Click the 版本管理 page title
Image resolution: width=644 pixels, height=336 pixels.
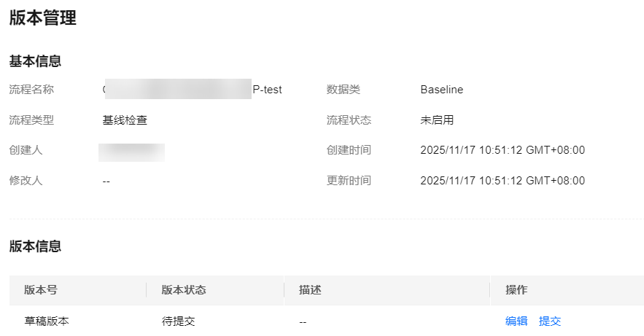[43, 18]
